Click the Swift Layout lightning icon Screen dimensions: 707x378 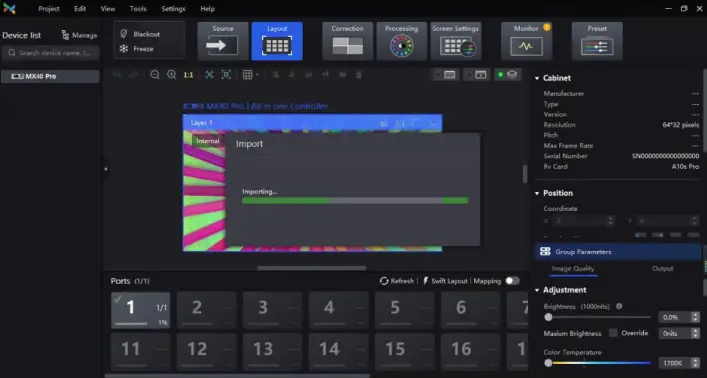click(x=425, y=281)
